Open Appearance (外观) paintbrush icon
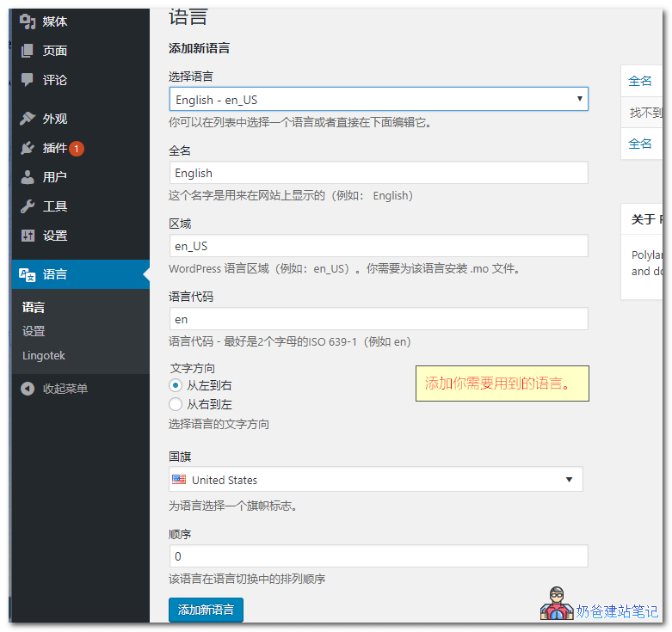 pyautogui.click(x=28, y=119)
